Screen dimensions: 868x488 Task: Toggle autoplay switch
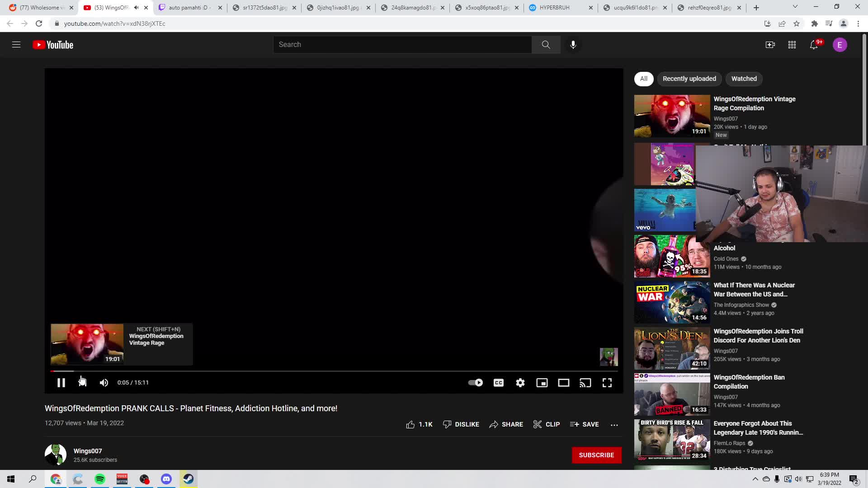[475, 383]
